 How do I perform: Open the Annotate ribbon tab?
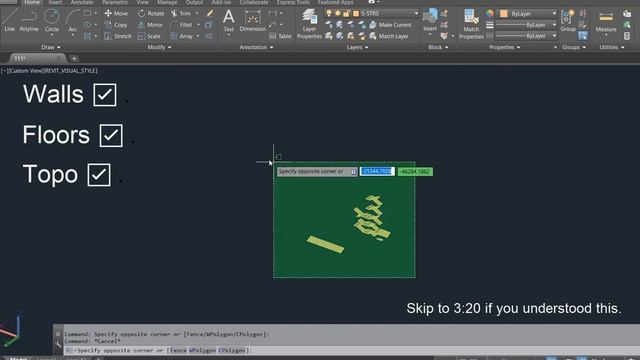click(x=82, y=2)
